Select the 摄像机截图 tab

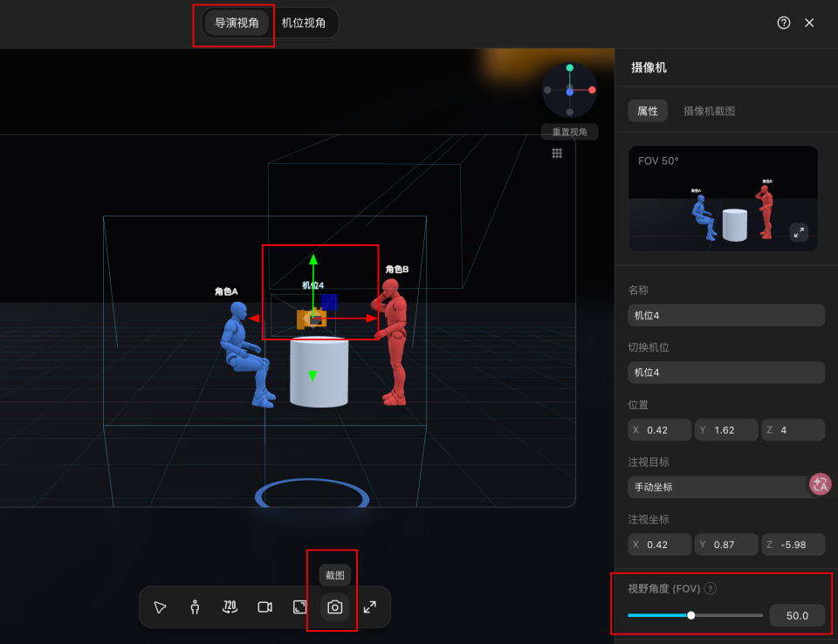pyautogui.click(x=709, y=111)
